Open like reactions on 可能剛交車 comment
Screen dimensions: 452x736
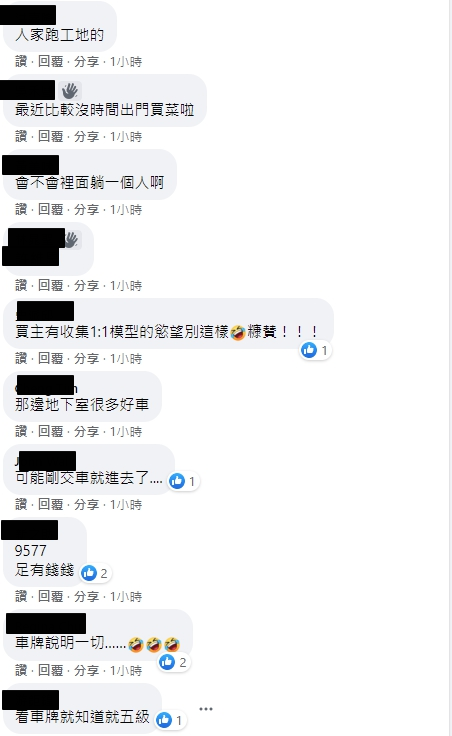pyautogui.click(x=184, y=481)
